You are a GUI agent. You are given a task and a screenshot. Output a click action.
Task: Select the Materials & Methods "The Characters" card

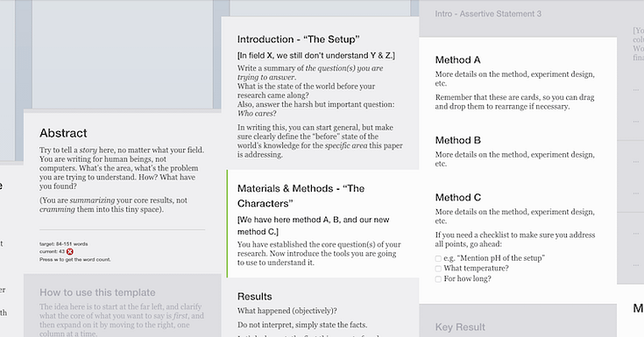pos(322,224)
